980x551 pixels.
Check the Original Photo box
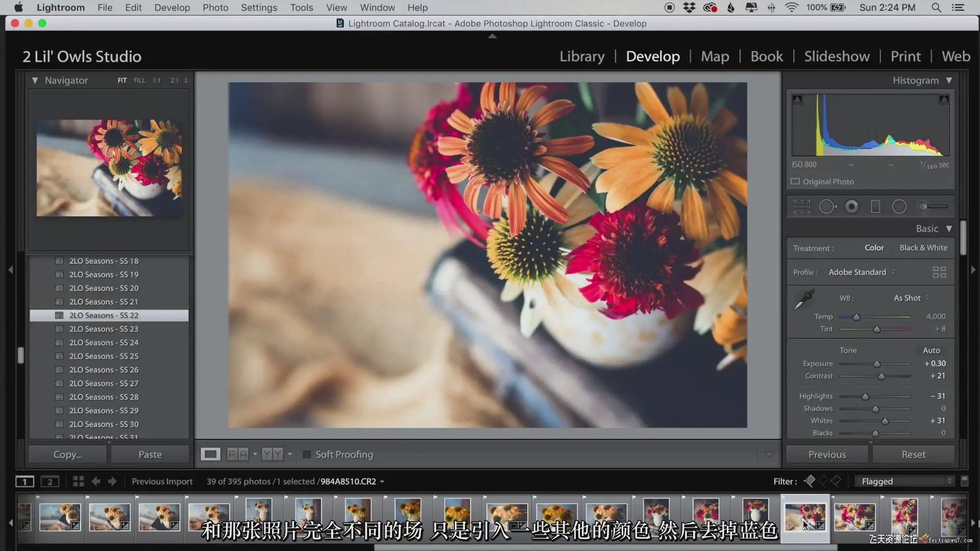[795, 182]
